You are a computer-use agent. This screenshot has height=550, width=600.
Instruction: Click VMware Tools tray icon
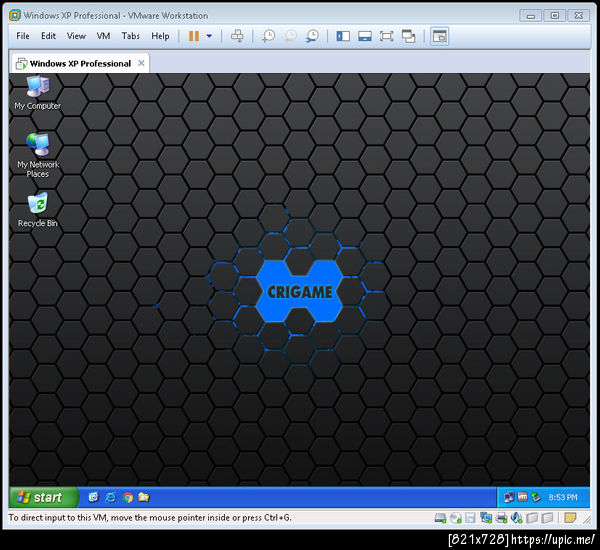tap(522, 497)
